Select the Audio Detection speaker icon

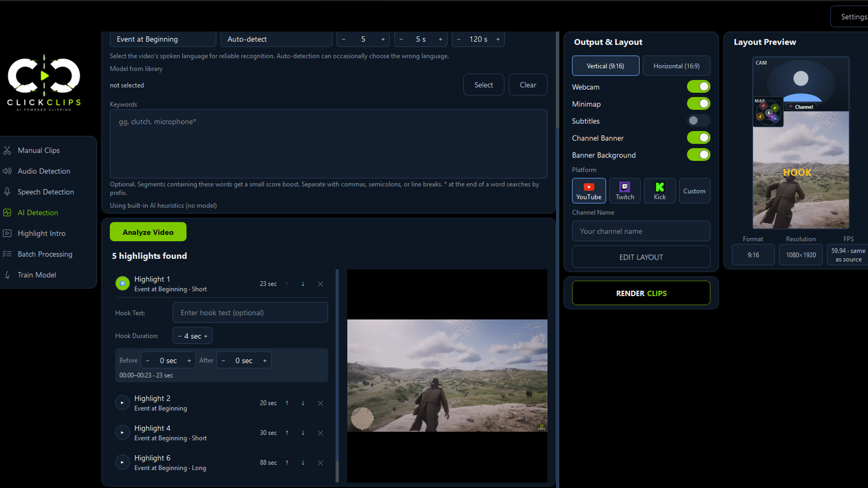pos(7,171)
